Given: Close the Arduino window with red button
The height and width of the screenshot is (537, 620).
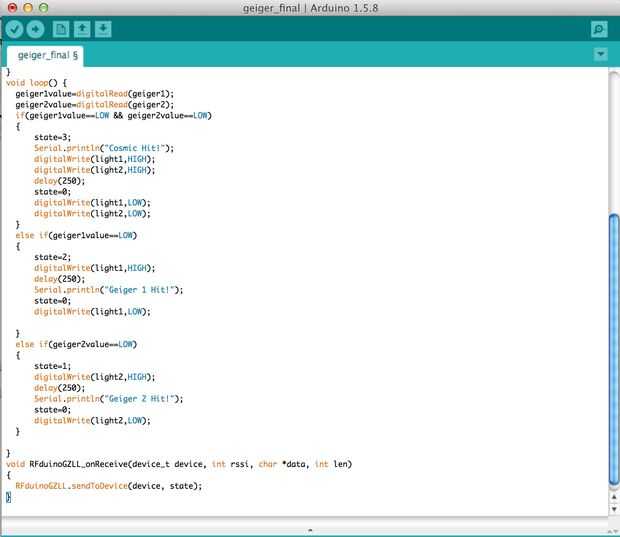Looking at the screenshot, I should click(x=12, y=8).
